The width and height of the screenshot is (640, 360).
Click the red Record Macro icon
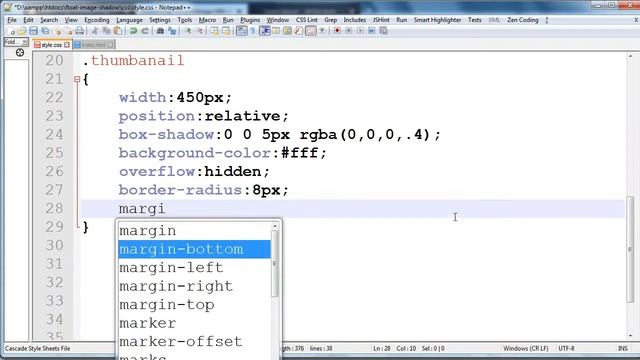pos(337,31)
